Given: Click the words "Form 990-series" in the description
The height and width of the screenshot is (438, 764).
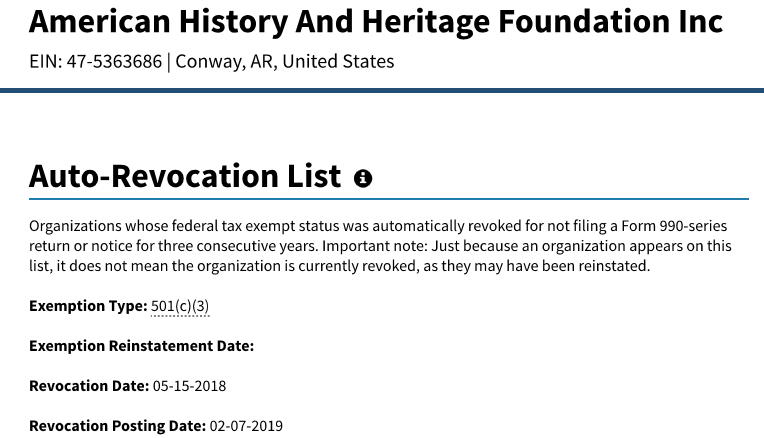Looking at the screenshot, I should tap(674, 226).
